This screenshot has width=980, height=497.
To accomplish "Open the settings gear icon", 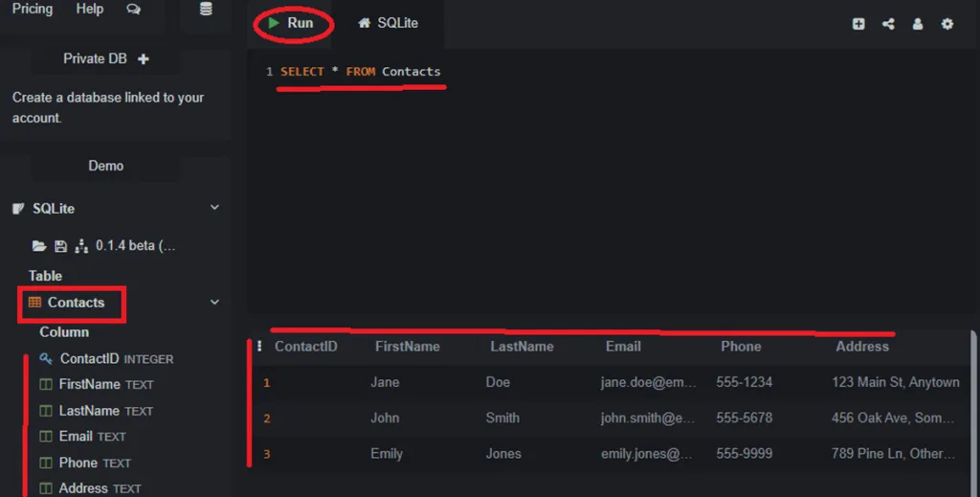I will pyautogui.click(x=947, y=24).
